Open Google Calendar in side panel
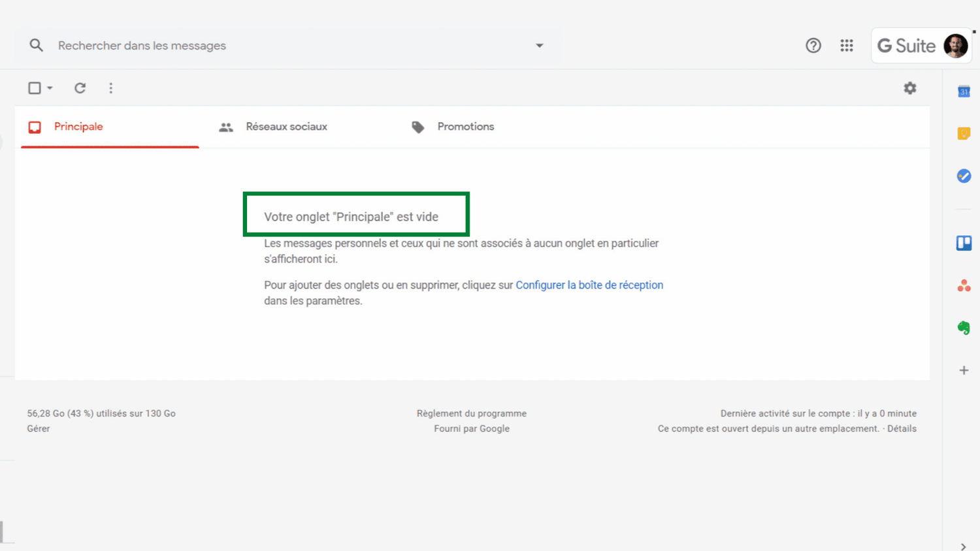980x551 pixels. tap(964, 92)
